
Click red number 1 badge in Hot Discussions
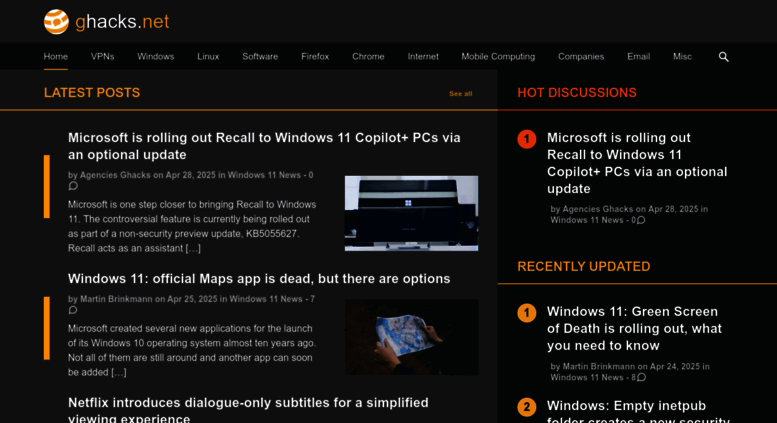pyautogui.click(x=527, y=139)
